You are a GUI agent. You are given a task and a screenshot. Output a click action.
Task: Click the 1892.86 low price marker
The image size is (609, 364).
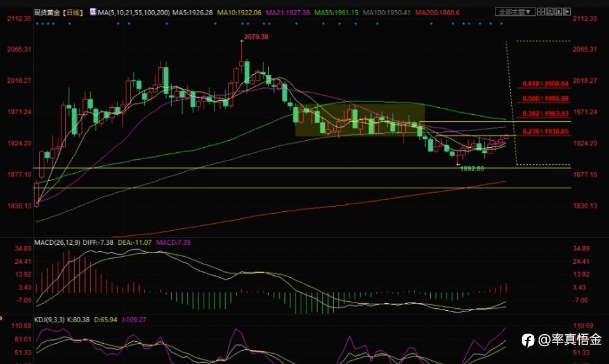472,169
